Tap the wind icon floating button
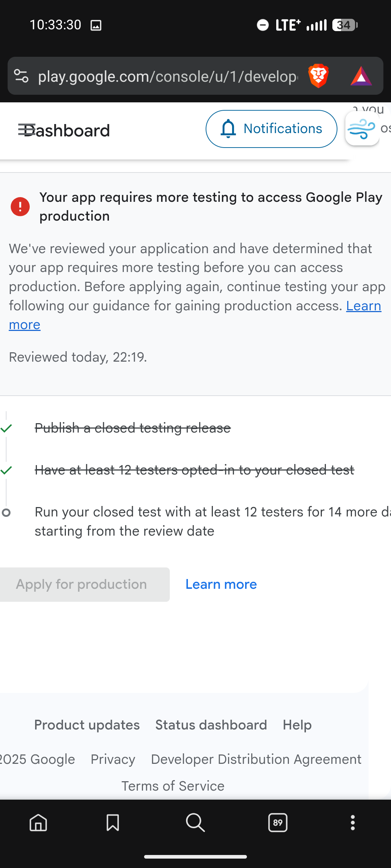This screenshot has width=391, height=868. tap(362, 128)
